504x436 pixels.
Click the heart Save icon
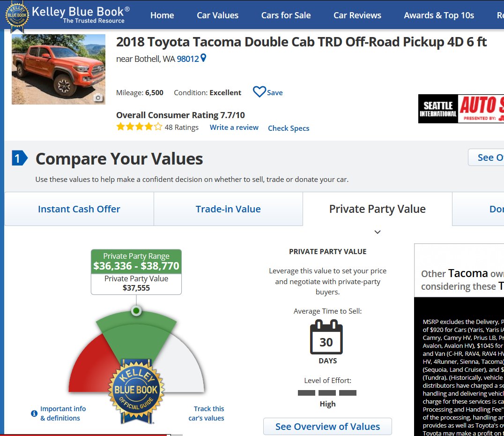coord(259,92)
